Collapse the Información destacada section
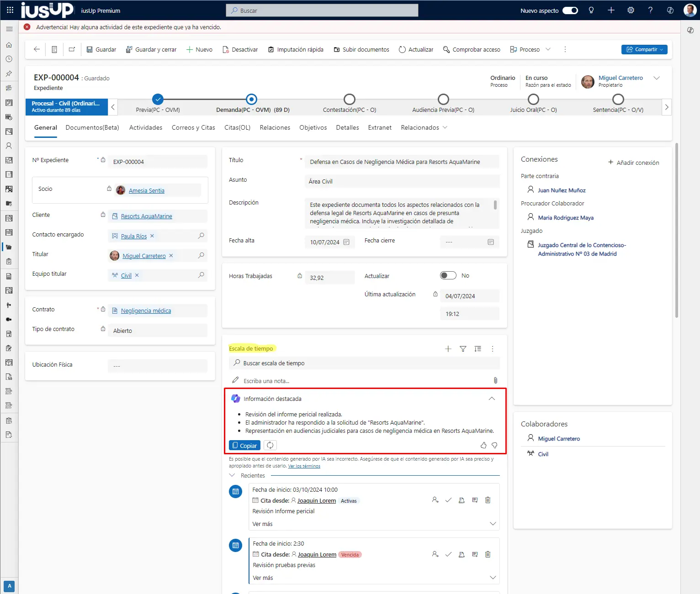 pos(492,399)
